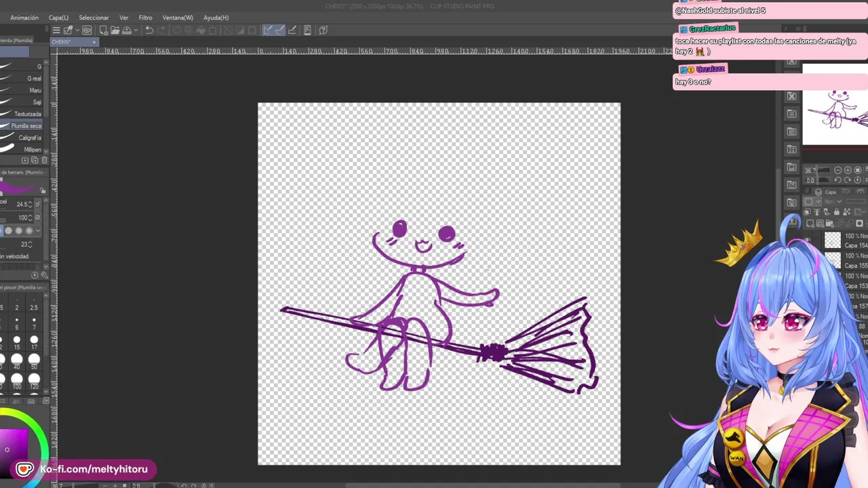
Task: Select the Maru pen sub tool
Action: pos(22,90)
